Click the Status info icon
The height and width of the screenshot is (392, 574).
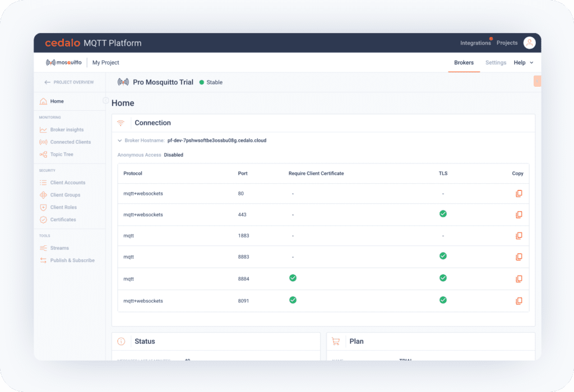[x=121, y=341]
